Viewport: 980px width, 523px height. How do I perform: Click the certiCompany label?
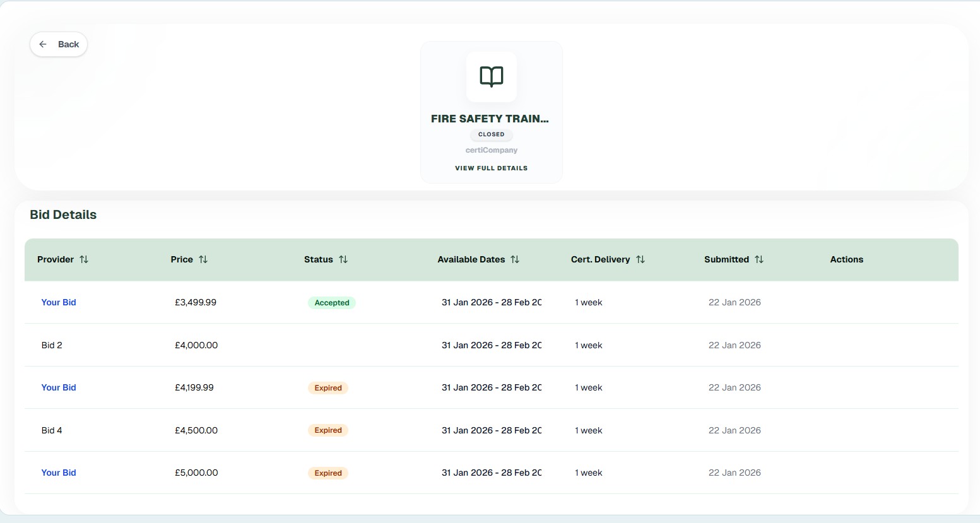[491, 150]
